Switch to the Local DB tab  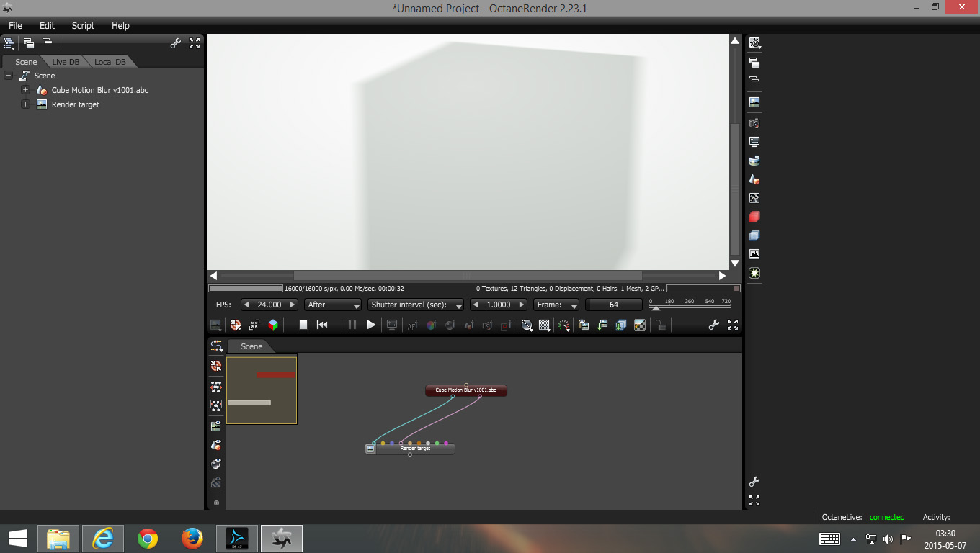point(110,62)
